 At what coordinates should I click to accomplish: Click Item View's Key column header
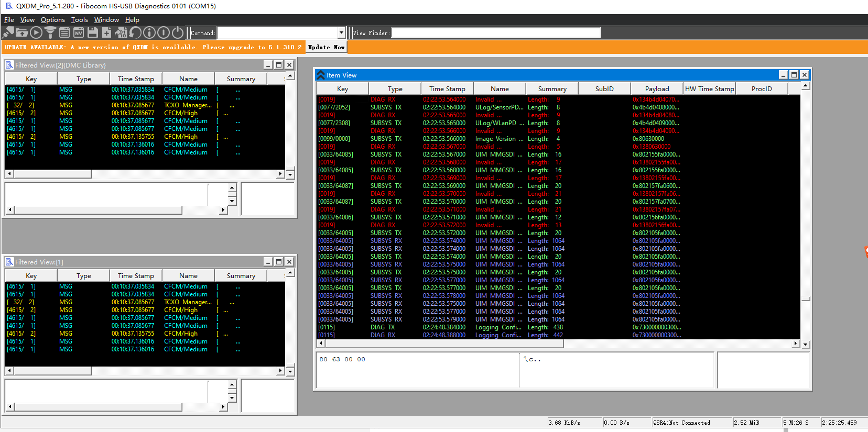point(342,88)
